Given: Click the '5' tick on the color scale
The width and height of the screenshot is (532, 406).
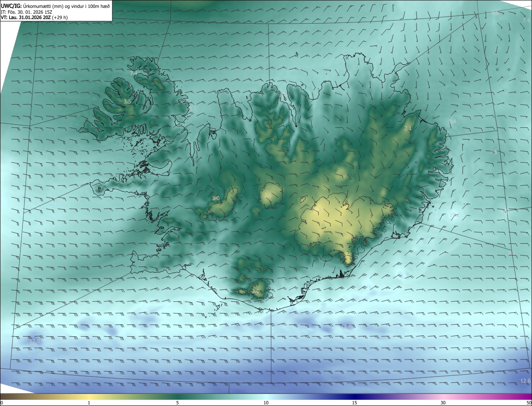Looking at the screenshot, I should [177, 403].
